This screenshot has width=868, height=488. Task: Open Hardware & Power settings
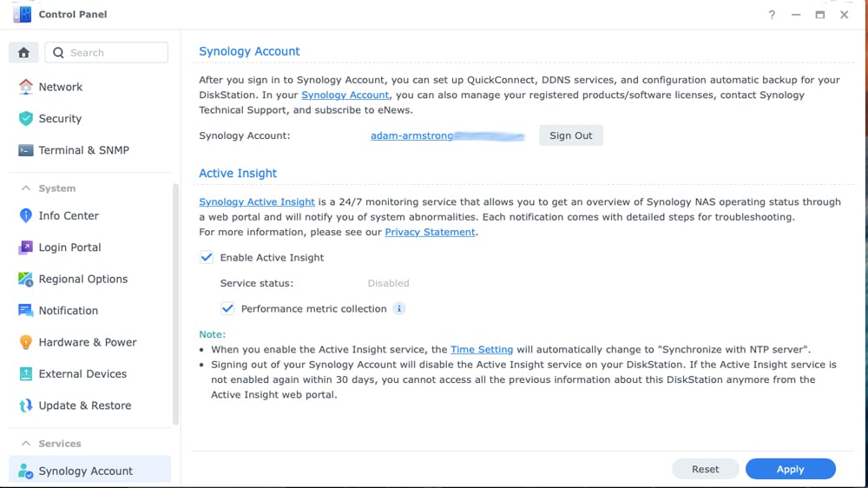pos(89,342)
